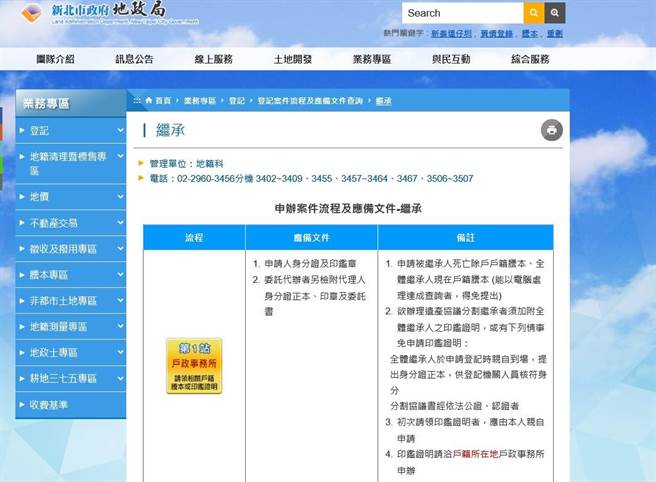Open the 線上服務 menu
The image size is (656, 482).
coord(213,59)
